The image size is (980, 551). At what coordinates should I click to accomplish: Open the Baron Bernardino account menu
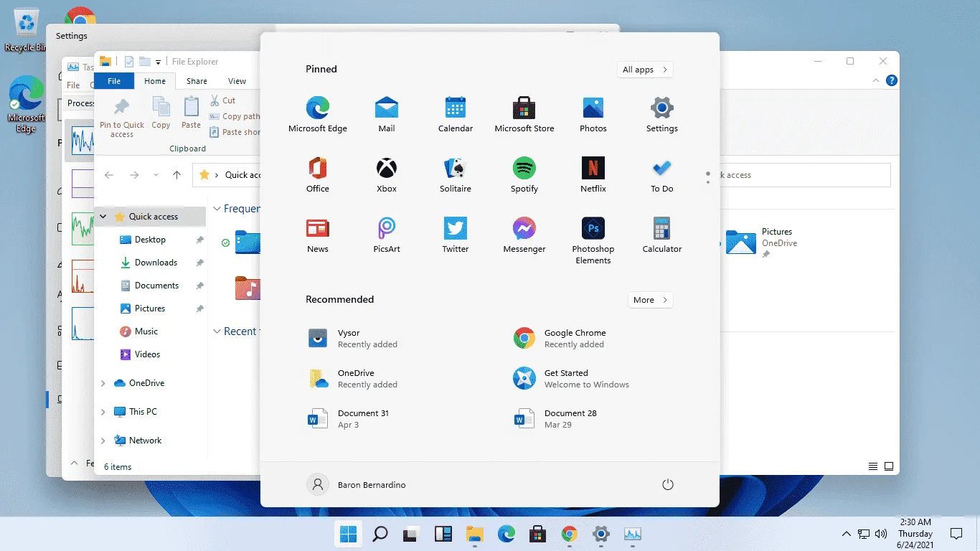point(357,485)
